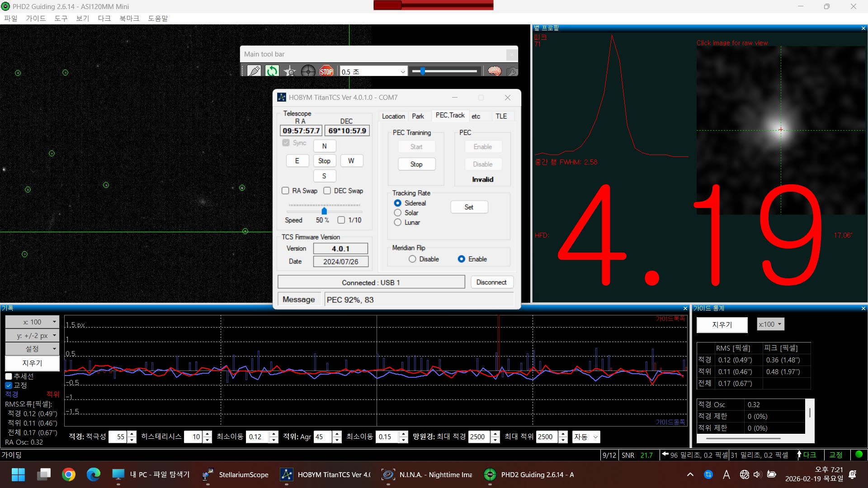
Task: Click the USB connect equipment icon
Action: pos(254,71)
